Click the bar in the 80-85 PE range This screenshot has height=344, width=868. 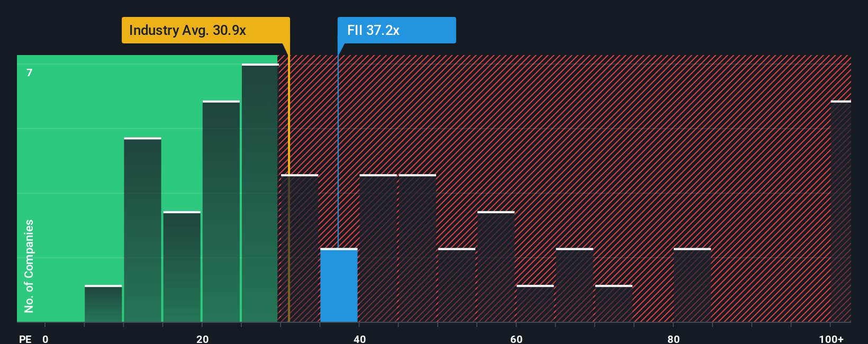point(692,285)
